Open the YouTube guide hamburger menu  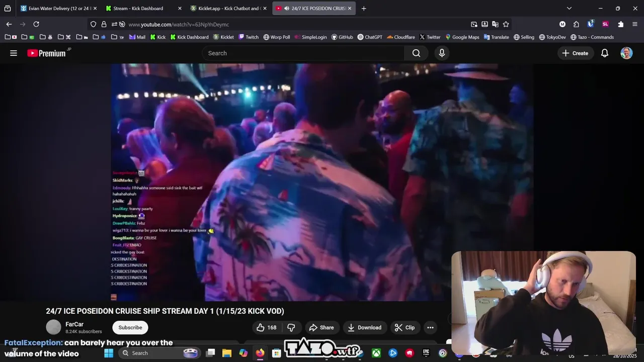click(x=14, y=53)
